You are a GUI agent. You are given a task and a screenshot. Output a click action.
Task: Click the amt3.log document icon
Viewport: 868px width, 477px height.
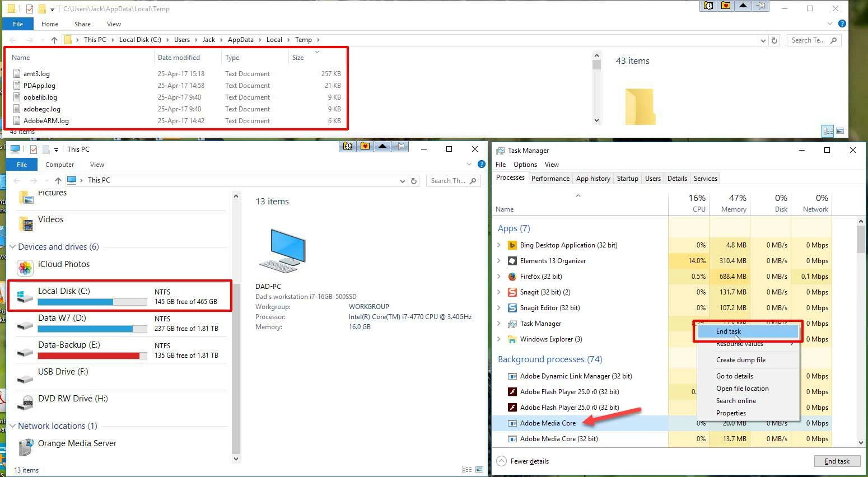(17, 73)
